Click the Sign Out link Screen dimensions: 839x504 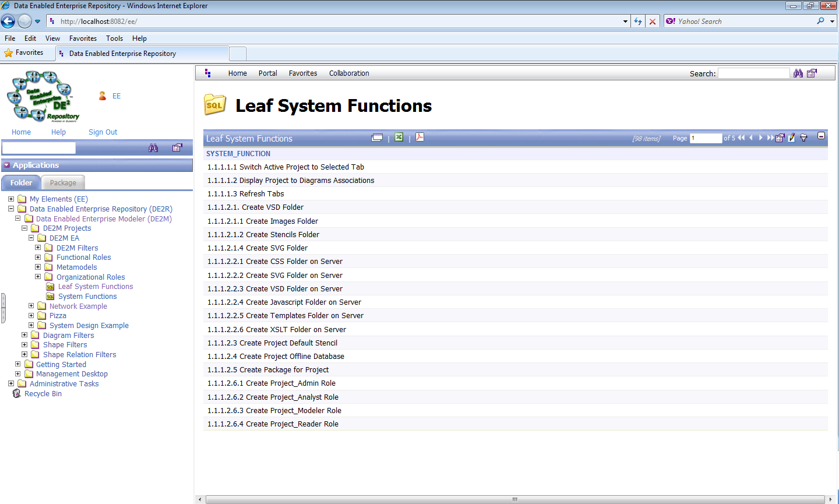[x=103, y=132]
